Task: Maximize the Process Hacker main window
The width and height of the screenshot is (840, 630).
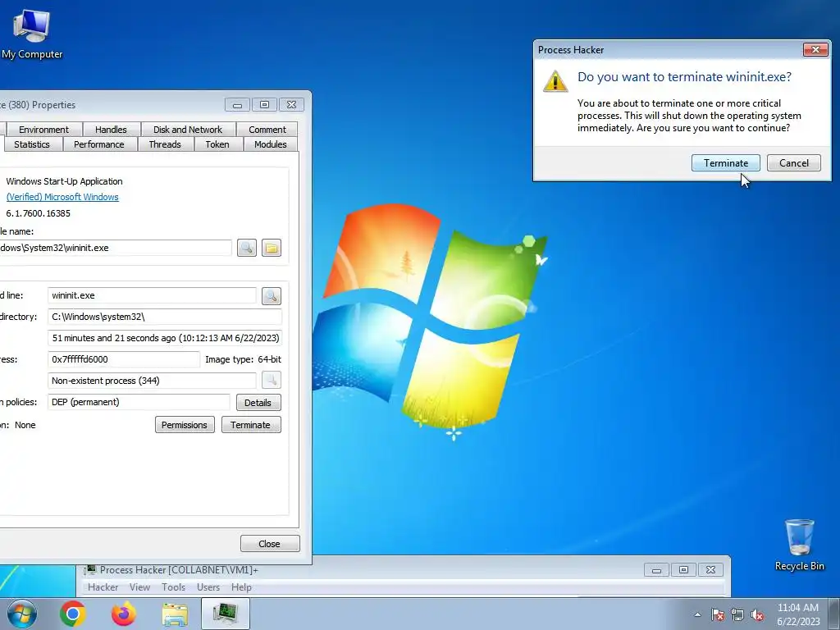Action: coord(683,569)
